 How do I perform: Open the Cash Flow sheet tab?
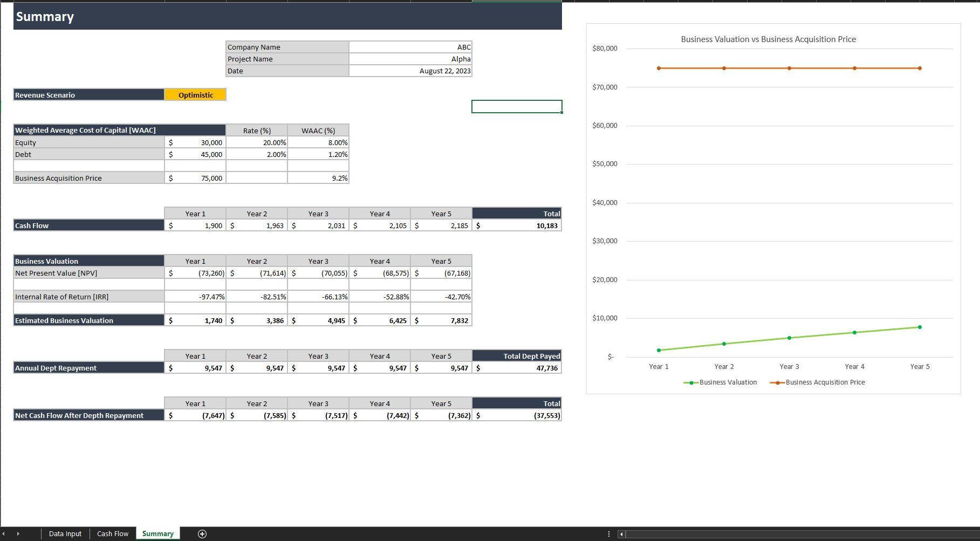point(113,534)
